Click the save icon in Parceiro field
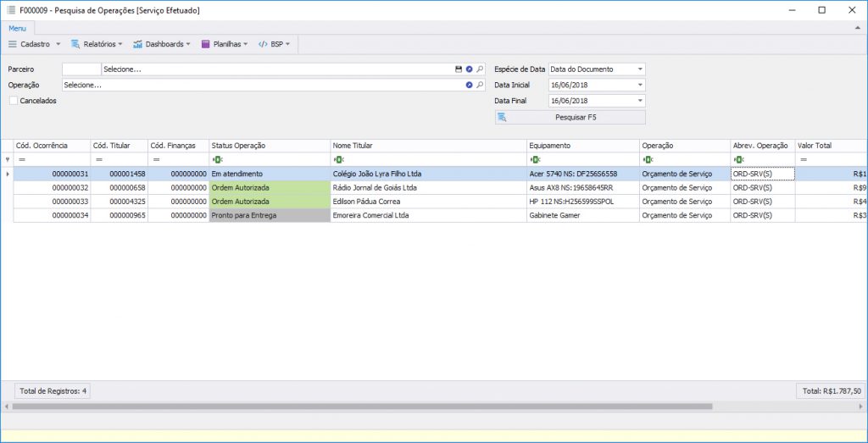 459,69
